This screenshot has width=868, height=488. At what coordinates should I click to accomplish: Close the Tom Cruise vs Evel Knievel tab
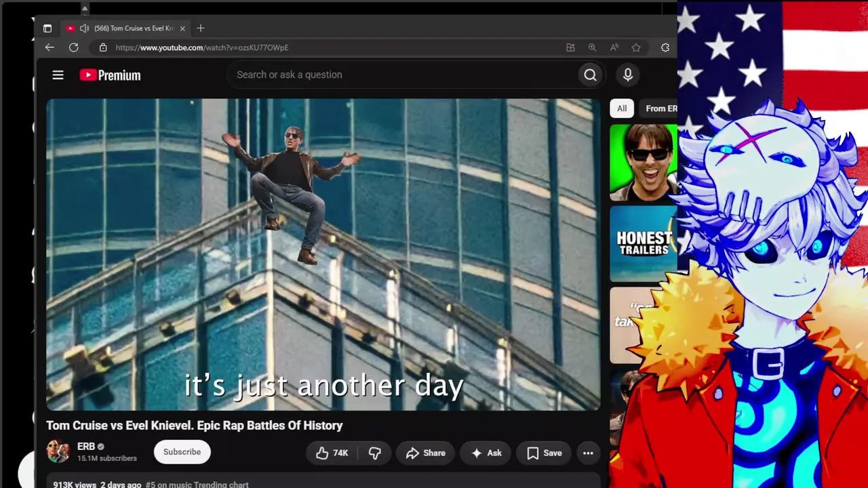pyautogui.click(x=182, y=28)
